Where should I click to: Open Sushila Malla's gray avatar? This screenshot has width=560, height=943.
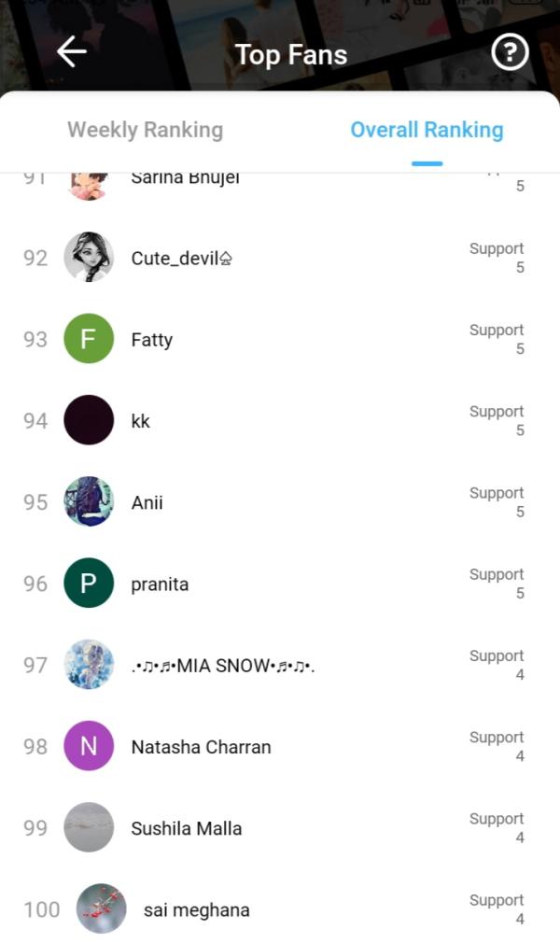pyautogui.click(x=89, y=827)
